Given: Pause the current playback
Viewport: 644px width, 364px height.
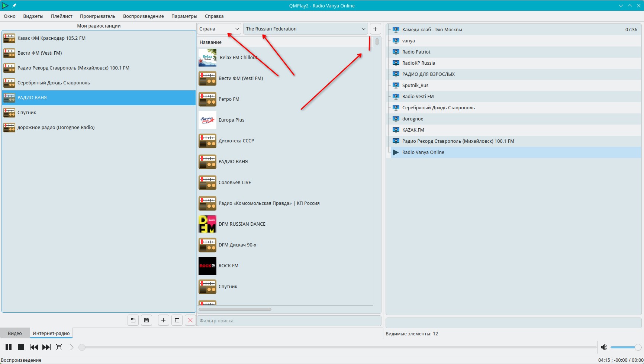Looking at the screenshot, I should coord(9,347).
